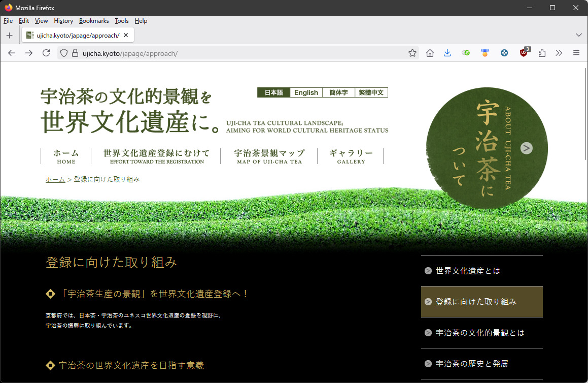Toggle the JavaScript on/off extension switch
Viewport: 588px width, 383px height.
coord(466,53)
